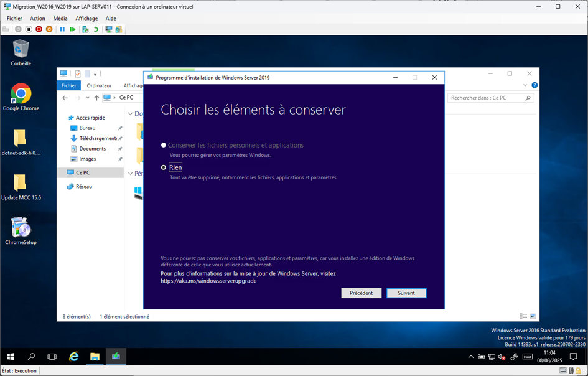Open Réseau in the navigation pane

click(x=80, y=187)
